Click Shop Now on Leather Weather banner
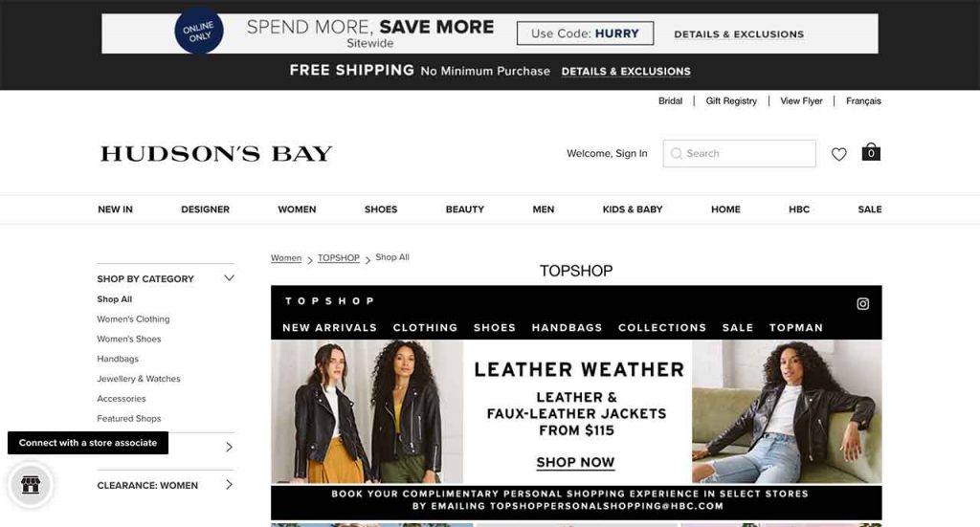Viewport: 980px width, 527px height. 575,463
